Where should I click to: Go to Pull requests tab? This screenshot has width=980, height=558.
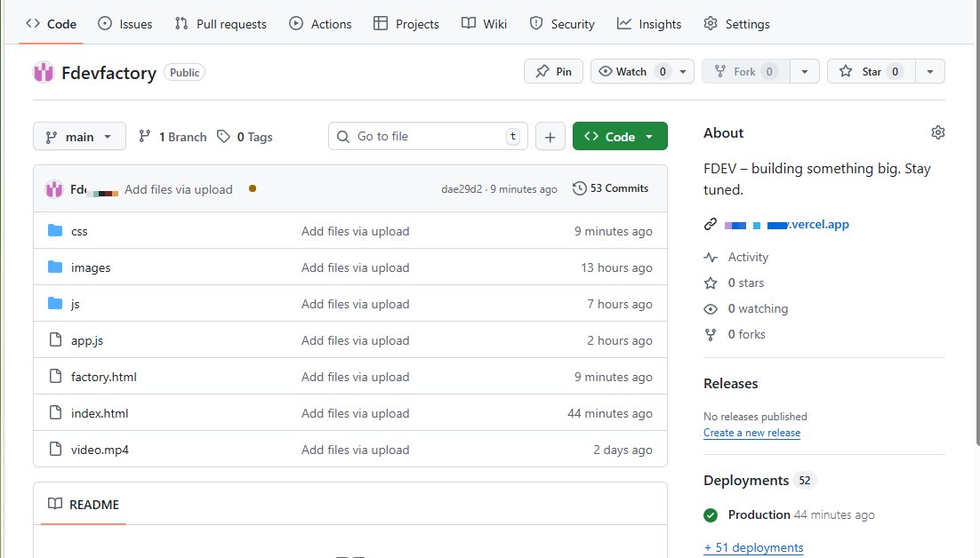pyautogui.click(x=221, y=24)
